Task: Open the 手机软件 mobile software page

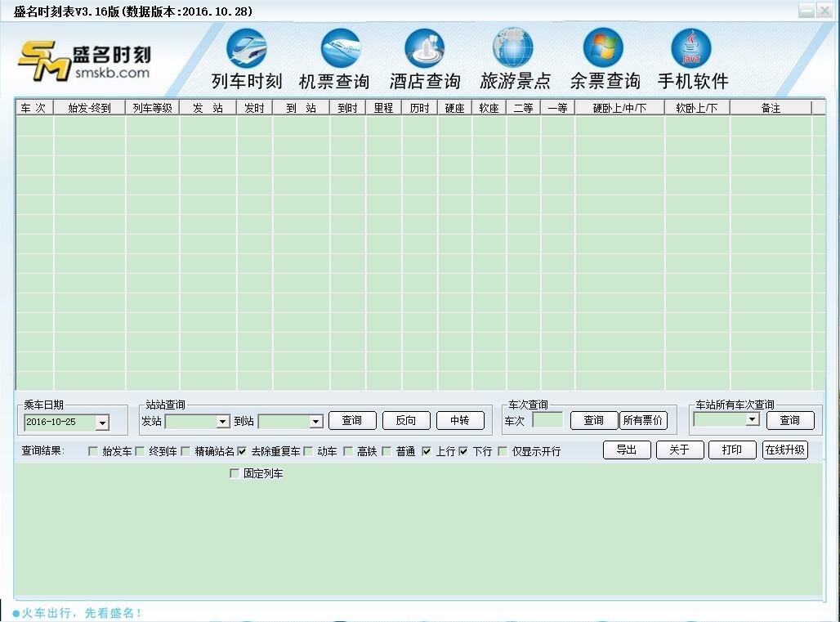Action: pyautogui.click(x=690, y=57)
